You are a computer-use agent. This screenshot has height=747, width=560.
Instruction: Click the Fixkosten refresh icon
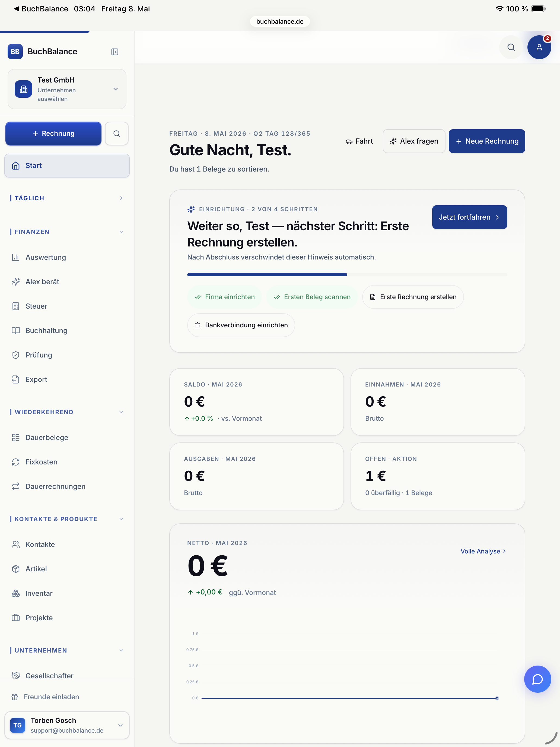point(15,462)
